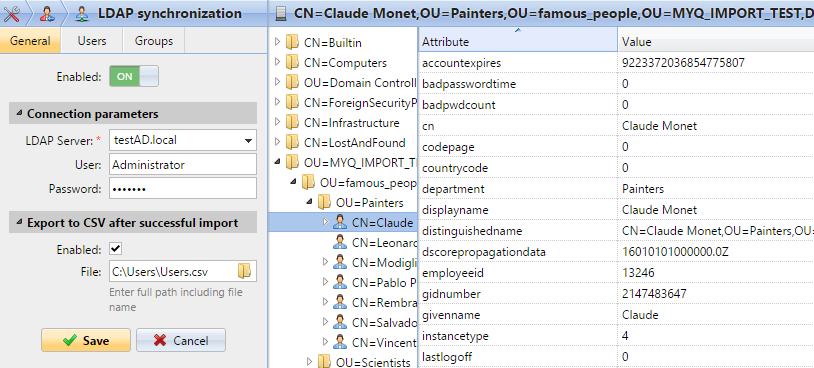The width and height of the screenshot is (814, 368).
Task: Click the folder icon of OU=Painters
Action: [x=324, y=202]
